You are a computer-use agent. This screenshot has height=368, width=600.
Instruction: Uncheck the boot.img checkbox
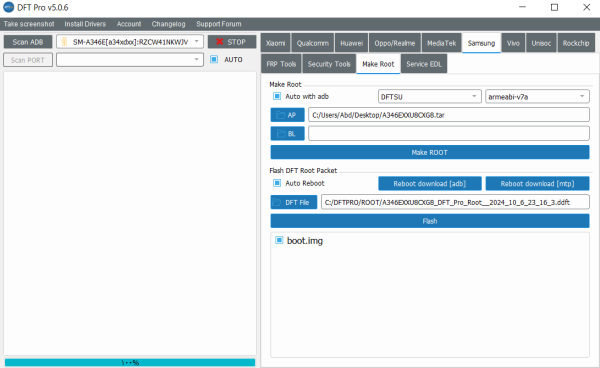[279, 240]
